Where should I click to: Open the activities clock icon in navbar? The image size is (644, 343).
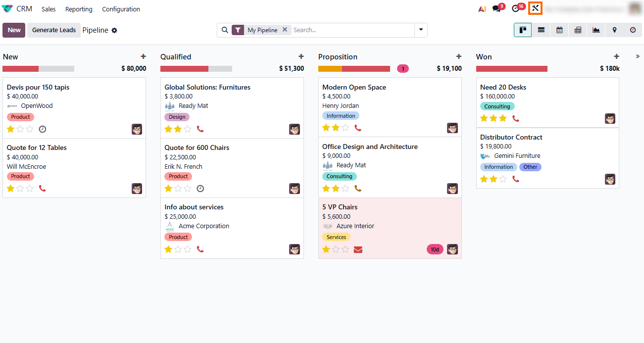click(x=515, y=9)
